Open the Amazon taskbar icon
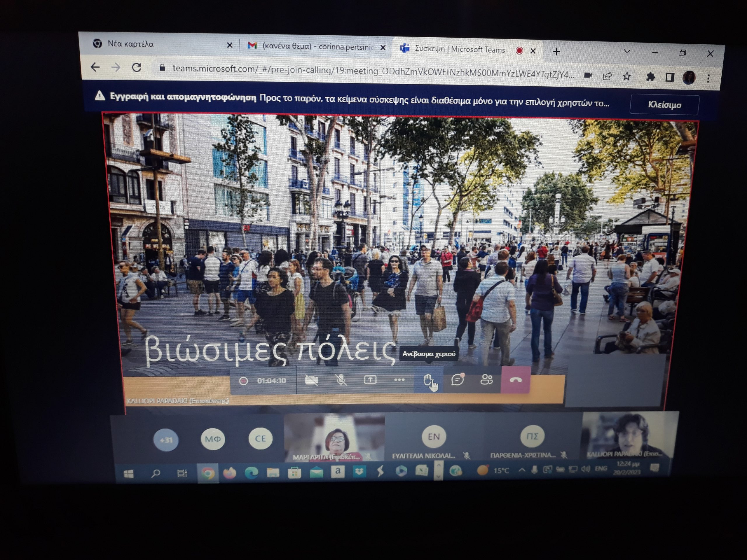This screenshot has height=560, width=747. click(x=338, y=472)
